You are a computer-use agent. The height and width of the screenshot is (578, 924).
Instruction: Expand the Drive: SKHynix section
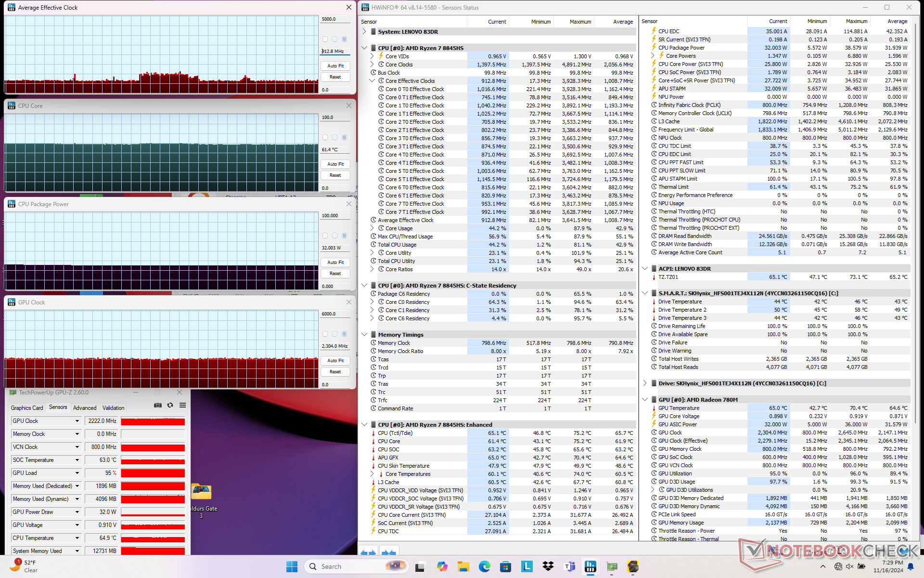645,383
